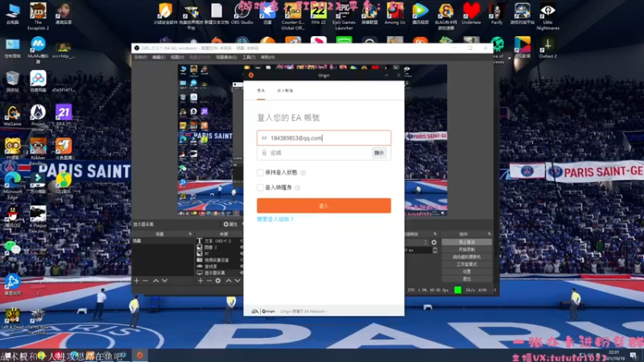Move scene down with arrow
The width and height of the screenshot is (644, 362).
[165, 281]
